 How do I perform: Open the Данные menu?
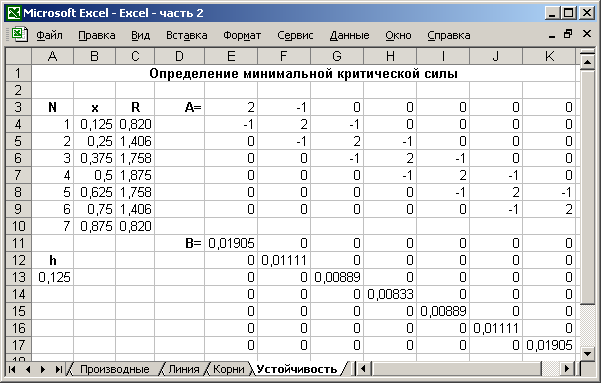click(x=350, y=35)
